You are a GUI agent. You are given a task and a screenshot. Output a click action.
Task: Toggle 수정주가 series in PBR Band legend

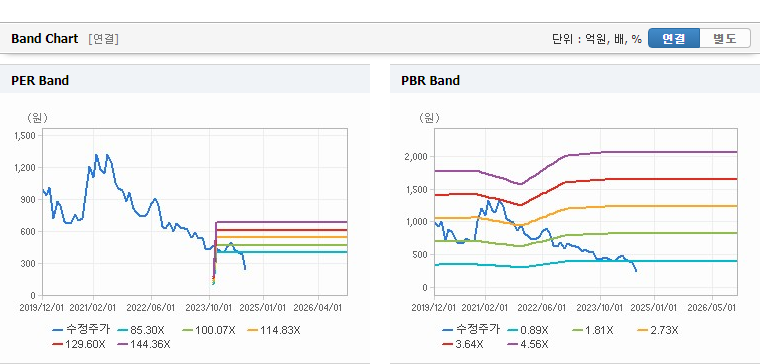(471, 330)
